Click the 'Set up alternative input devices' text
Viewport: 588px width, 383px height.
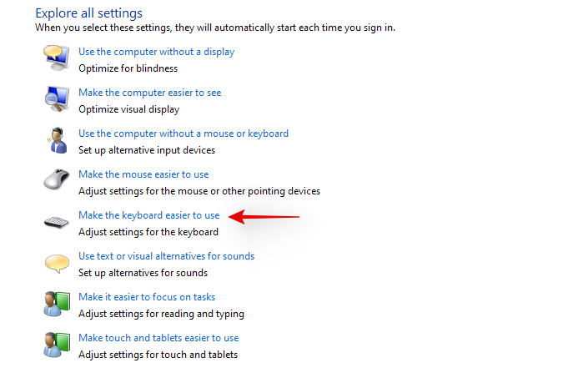[147, 150]
